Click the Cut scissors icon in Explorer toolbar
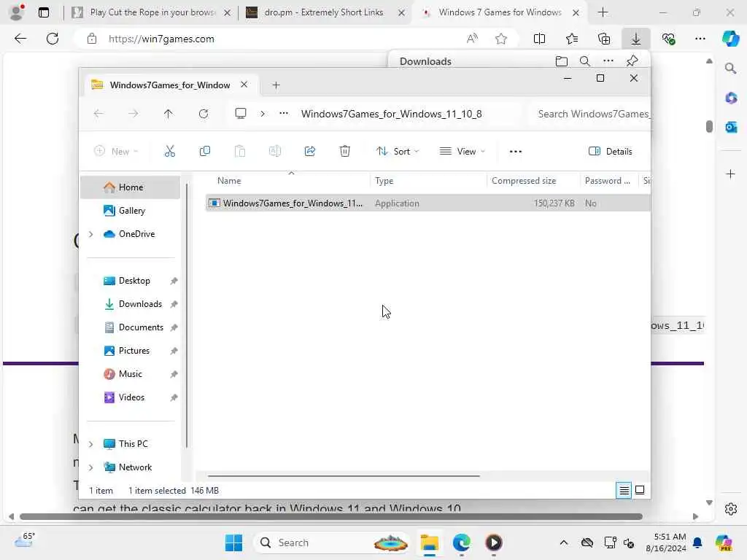747x560 pixels. click(x=169, y=152)
